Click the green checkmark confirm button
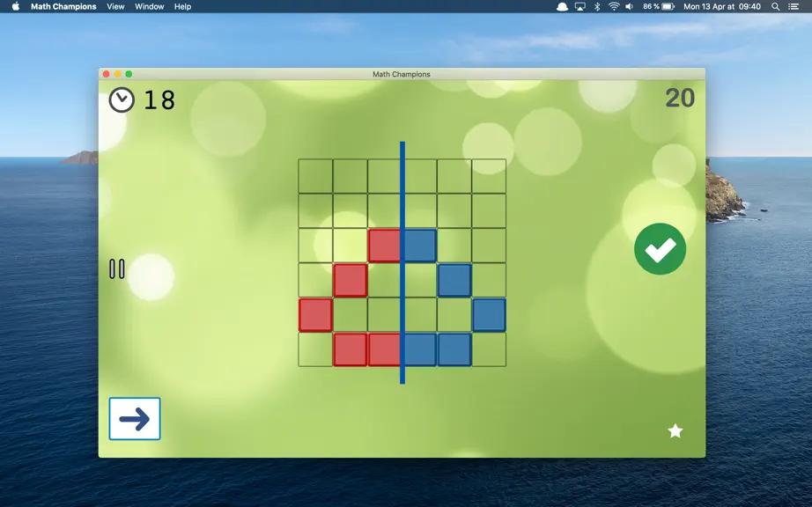 [x=660, y=249]
